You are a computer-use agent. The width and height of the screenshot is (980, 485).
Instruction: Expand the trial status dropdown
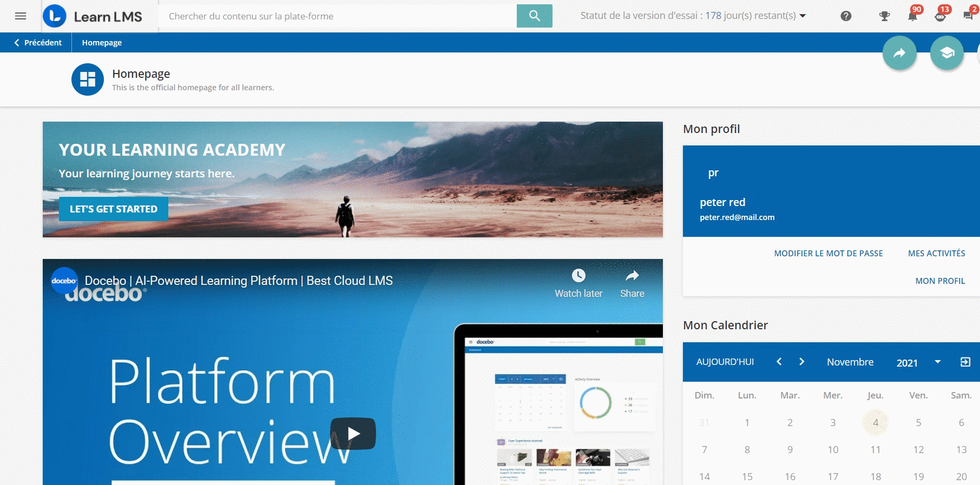point(803,16)
